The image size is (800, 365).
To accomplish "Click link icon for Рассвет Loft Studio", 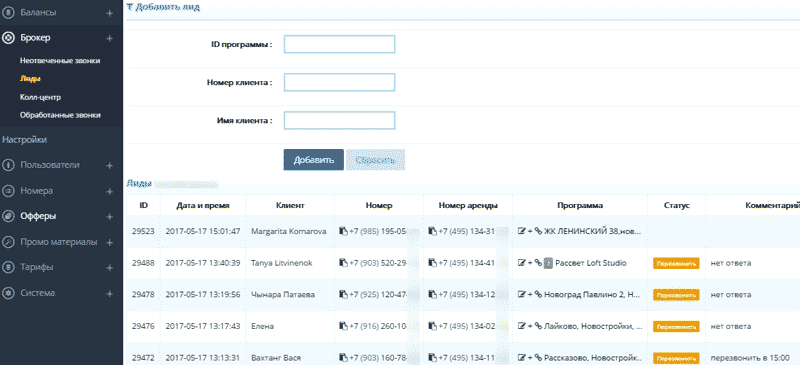I will (x=538, y=263).
